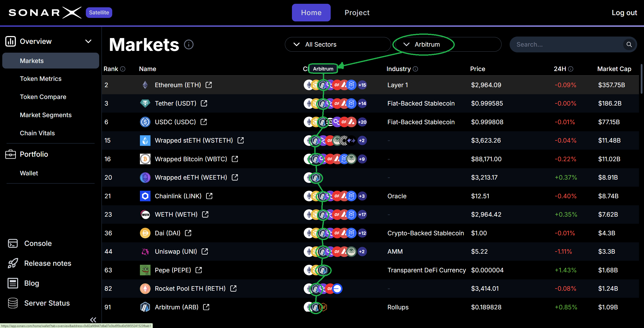Click the Portfolio wallet icon in sidebar

click(x=11, y=154)
